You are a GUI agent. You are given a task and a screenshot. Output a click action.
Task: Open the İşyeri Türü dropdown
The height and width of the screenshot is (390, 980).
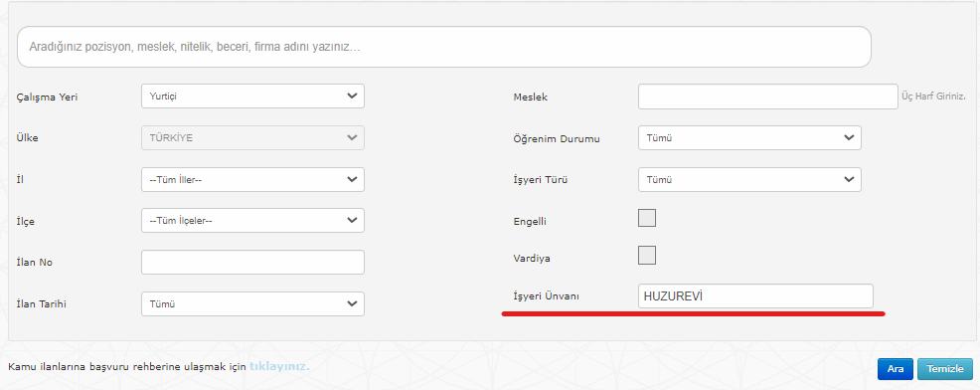click(x=749, y=179)
